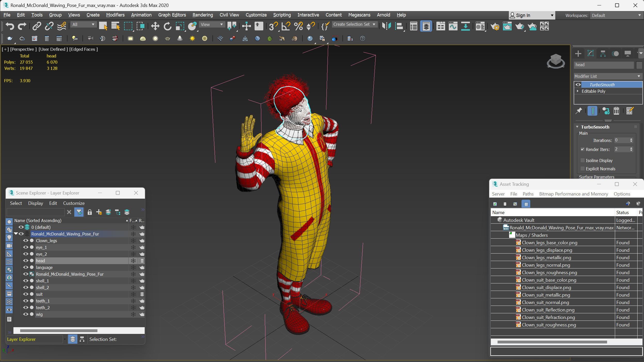The height and width of the screenshot is (362, 644).
Task: Toggle Show End Result button
Action: click(592, 111)
